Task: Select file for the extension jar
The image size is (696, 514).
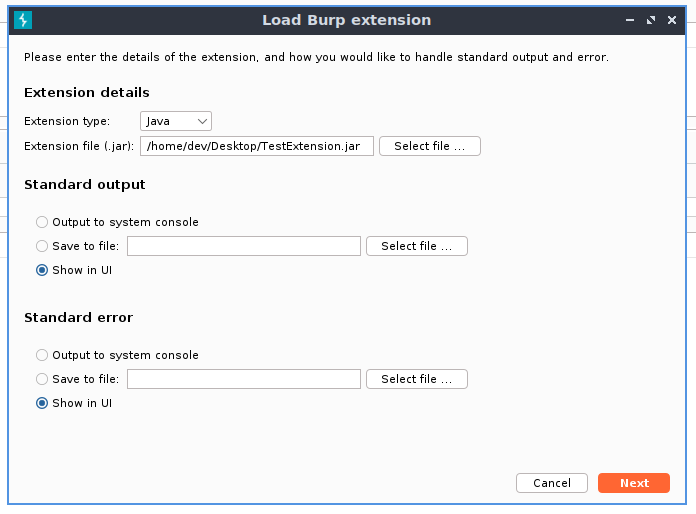Action: click(429, 146)
